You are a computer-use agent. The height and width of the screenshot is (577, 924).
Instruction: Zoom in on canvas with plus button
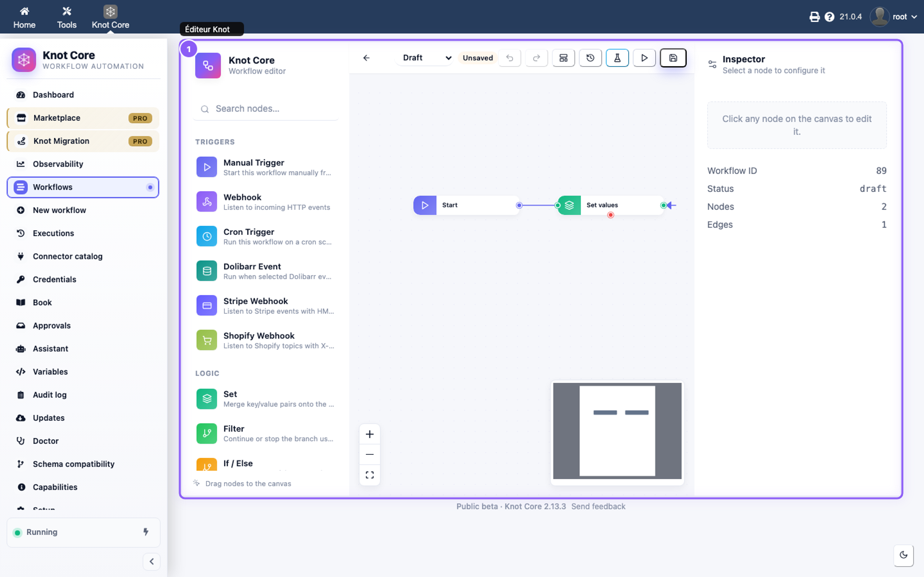point(369,434)
